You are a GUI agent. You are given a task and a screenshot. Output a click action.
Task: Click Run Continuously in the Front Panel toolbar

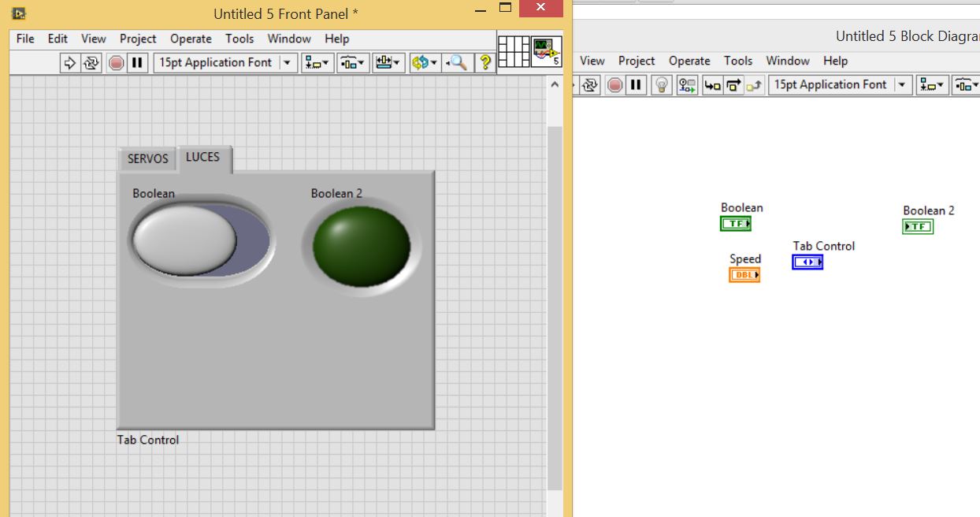click(92, 63)
